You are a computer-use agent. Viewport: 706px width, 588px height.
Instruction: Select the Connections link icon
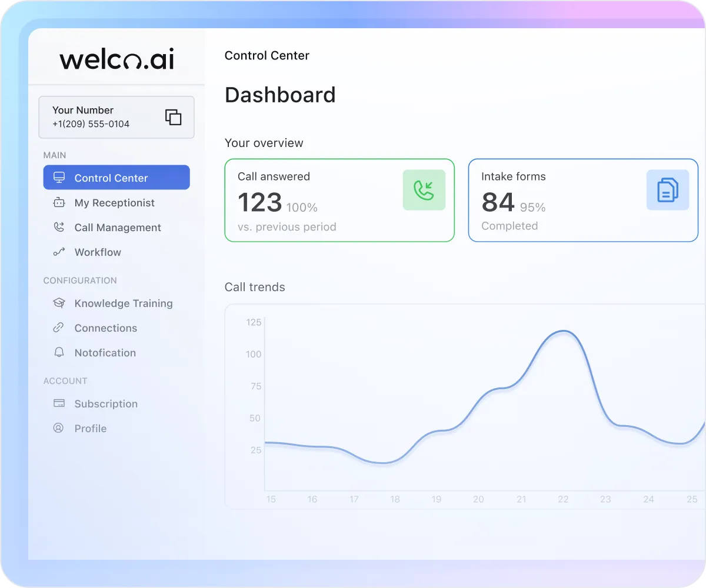[x=59, y=328]
